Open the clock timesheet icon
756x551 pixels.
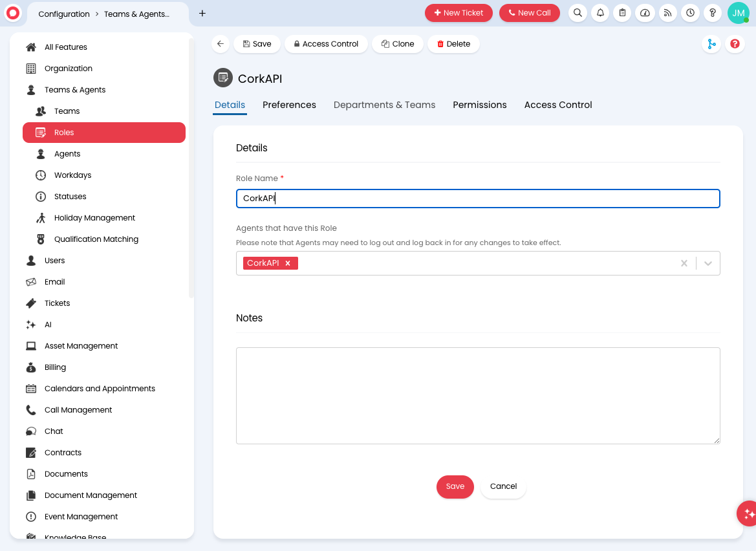[691, 13]
